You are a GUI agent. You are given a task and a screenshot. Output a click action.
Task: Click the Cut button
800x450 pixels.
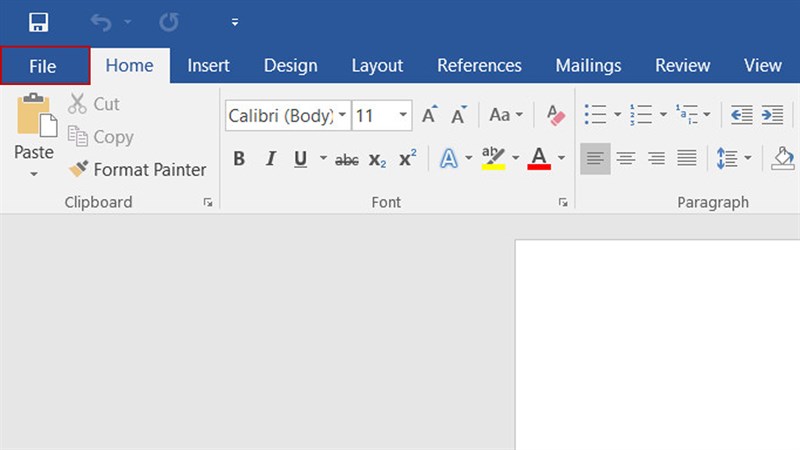coord(94,104)
